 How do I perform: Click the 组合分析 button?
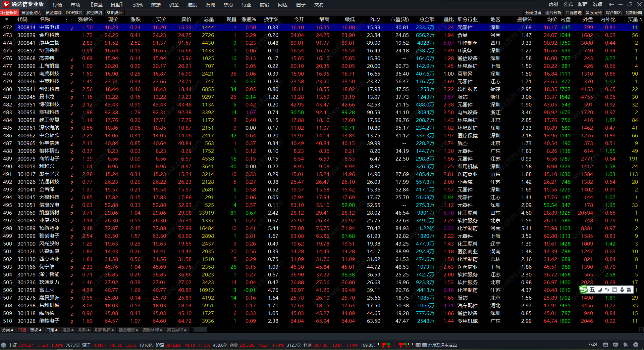[x=553, y=13]
